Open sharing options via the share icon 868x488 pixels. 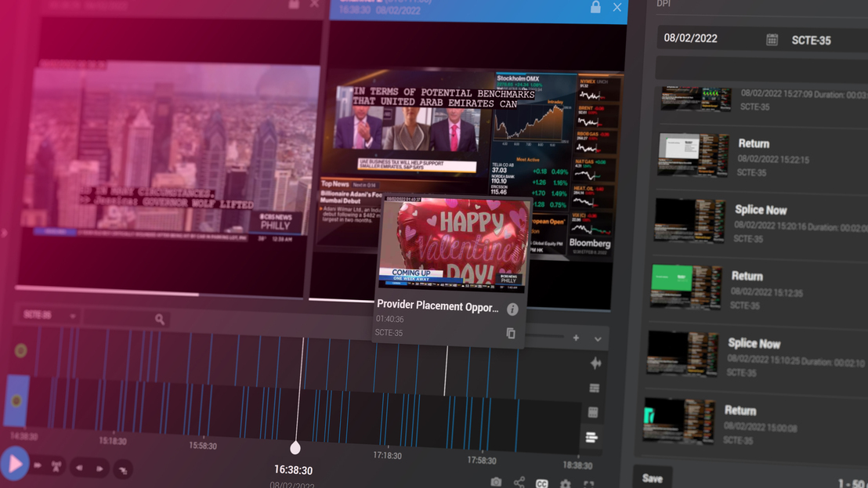[x=518, y=482]
